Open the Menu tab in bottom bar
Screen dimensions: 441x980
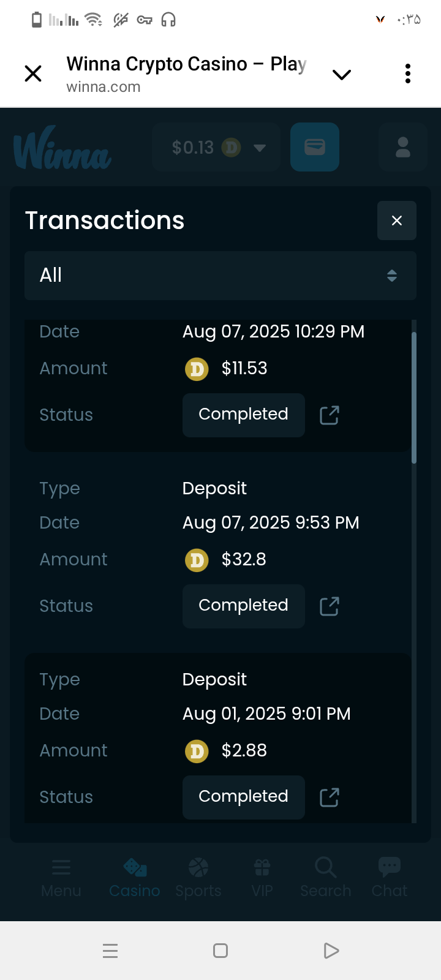[x=61, y=877]
